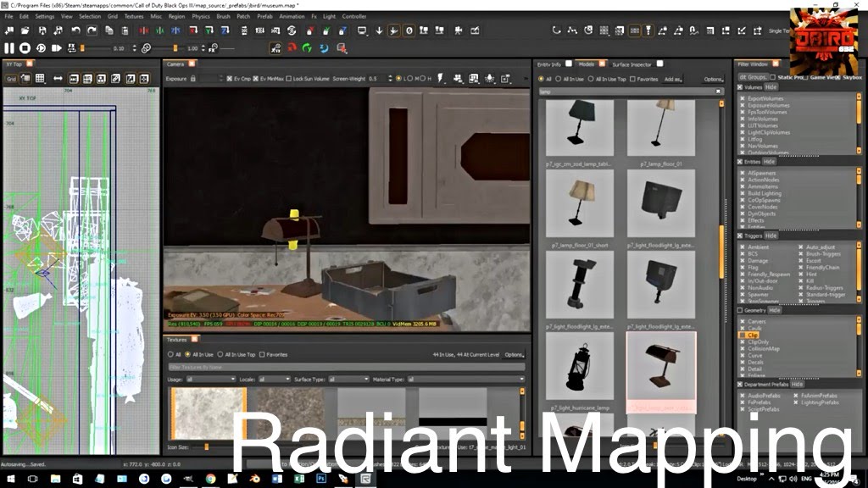Image resolution: width=868 pixels, height=488 pixels.
Task: Click the double-arrow icon in XY Top toolbar
Action: (58, 79)
